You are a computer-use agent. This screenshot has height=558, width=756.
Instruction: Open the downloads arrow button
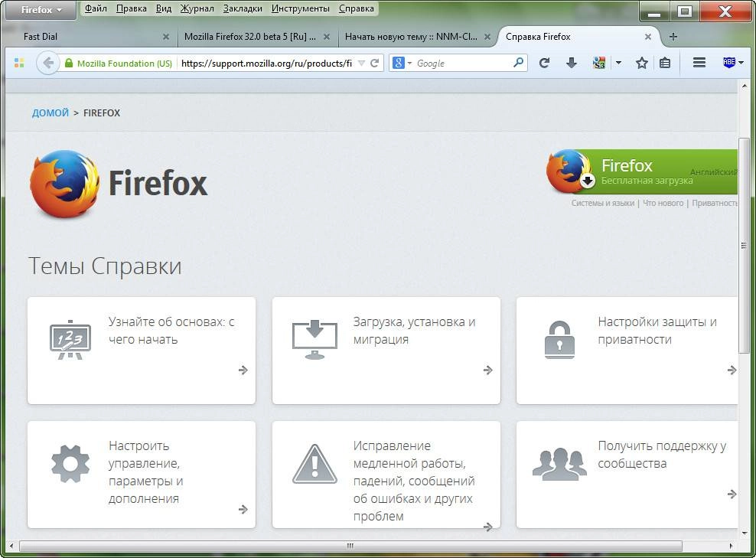click(x=572, y=63)
